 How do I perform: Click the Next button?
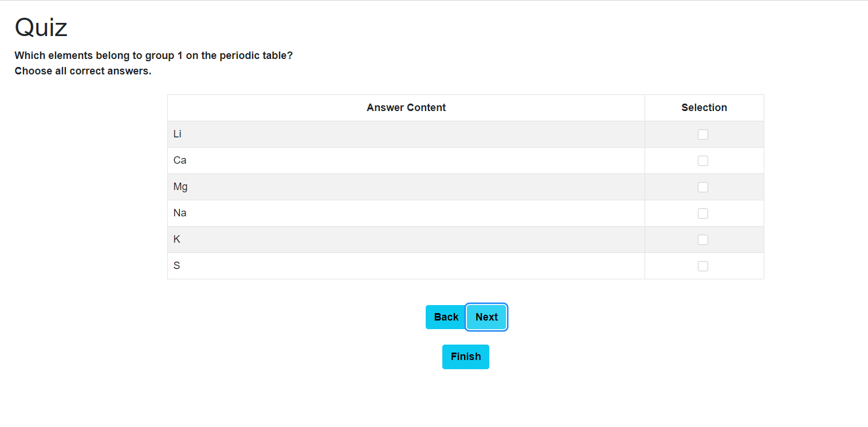pos(486,317)
